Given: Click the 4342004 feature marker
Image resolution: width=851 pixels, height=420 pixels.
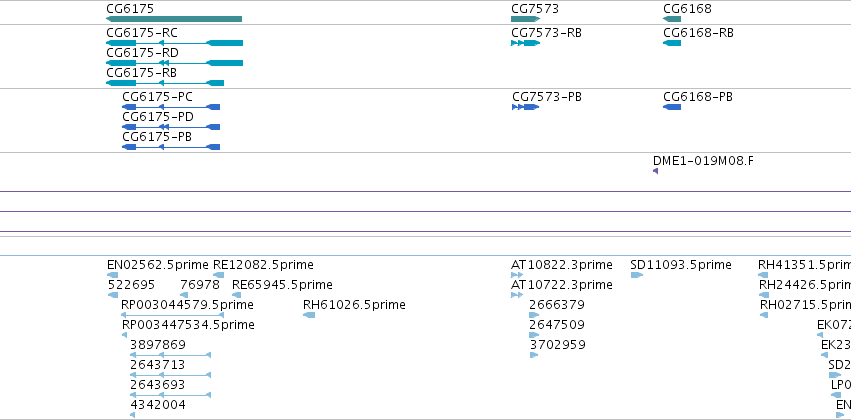Looking at the screenshot, I should [x=132, y=415].
